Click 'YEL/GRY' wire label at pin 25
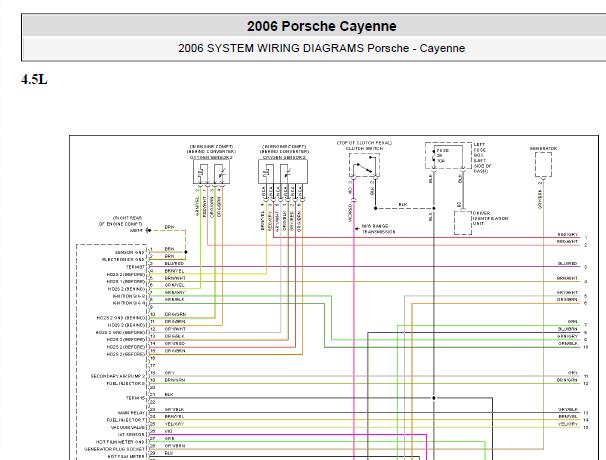 tap(174, 424)
